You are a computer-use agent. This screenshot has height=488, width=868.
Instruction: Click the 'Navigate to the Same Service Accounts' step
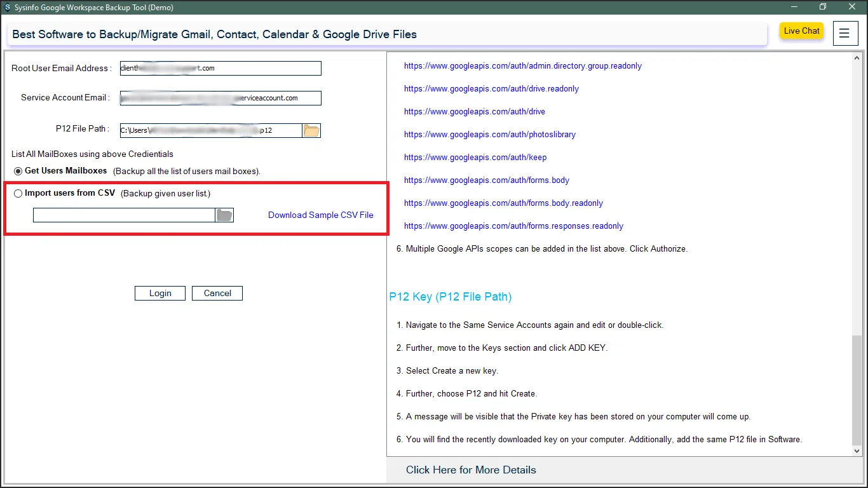(x=530, y=325)
